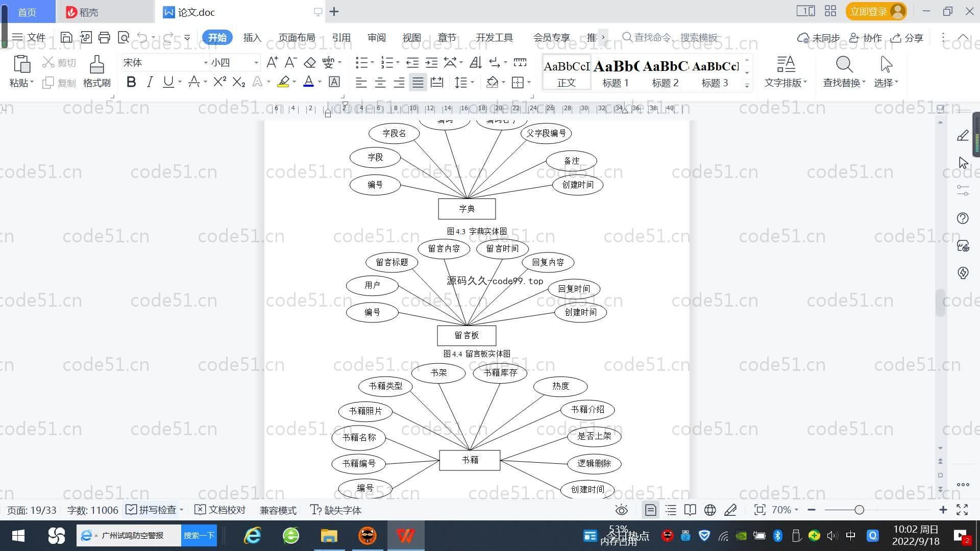Click the Paste clipboard icon
The height and width of the screenshot is (551, 980).
click(x=21, y=64)
